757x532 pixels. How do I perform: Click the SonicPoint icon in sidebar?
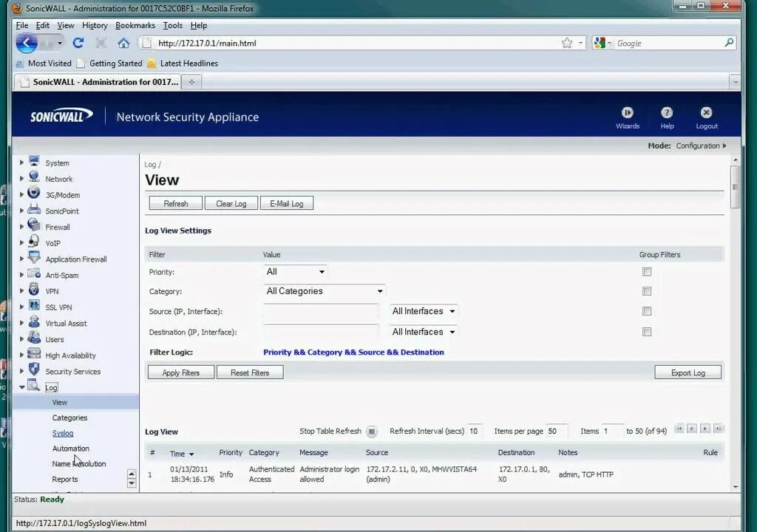(x=34, y=209)
